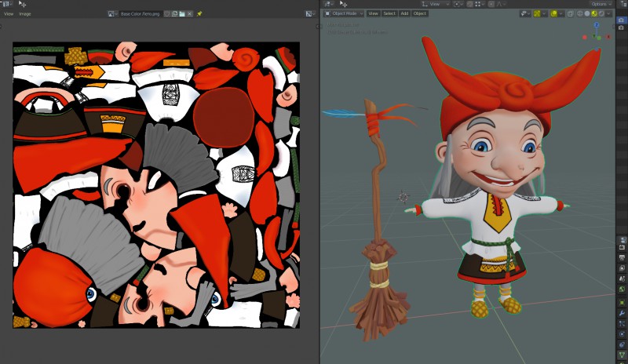Open the Render properties tab icon
628x364 pixels.
622,247
